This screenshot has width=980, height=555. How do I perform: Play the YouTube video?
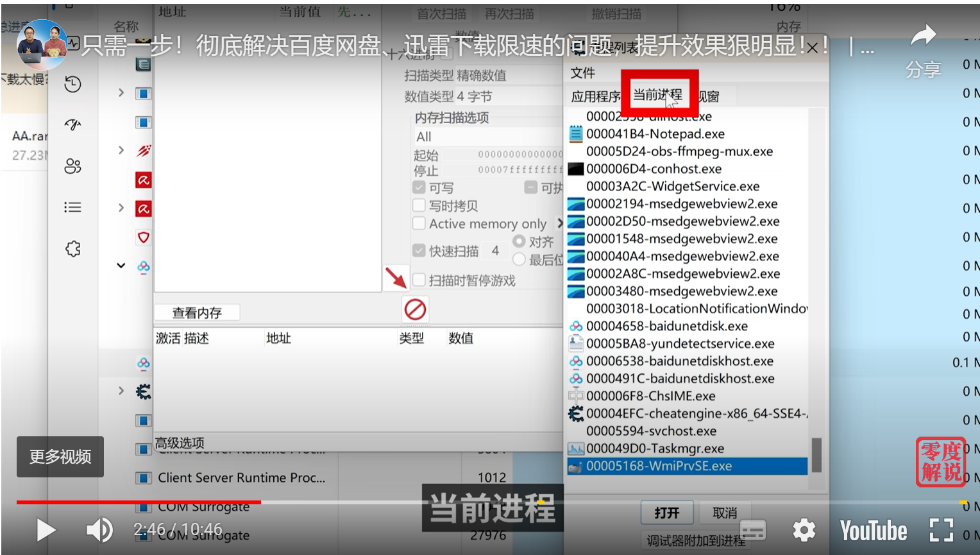(x=46, y=531)
